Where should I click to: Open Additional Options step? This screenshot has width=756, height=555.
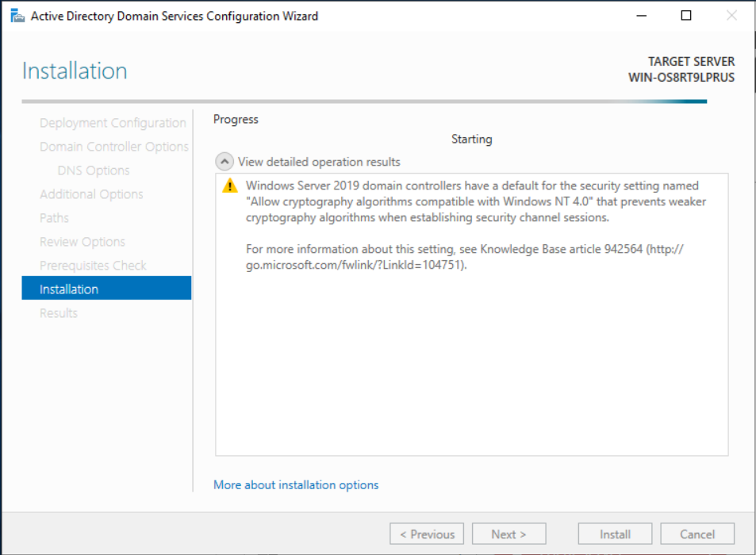91,194
